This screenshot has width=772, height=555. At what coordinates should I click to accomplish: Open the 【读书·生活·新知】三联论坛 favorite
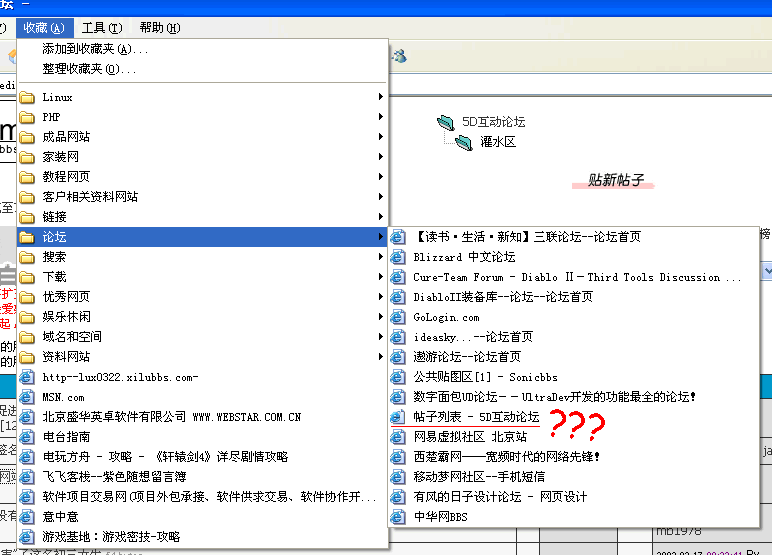(x=574, y=237)
